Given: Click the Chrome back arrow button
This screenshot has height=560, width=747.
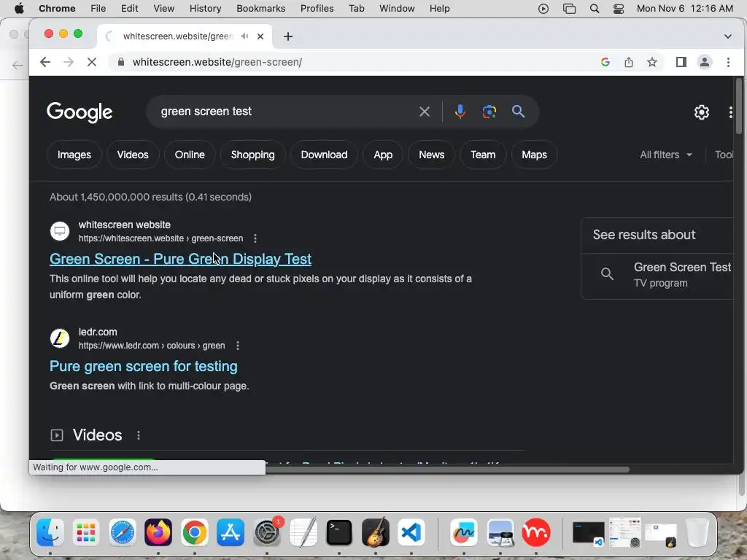Looking at the screenshot, I should point(45,62).
